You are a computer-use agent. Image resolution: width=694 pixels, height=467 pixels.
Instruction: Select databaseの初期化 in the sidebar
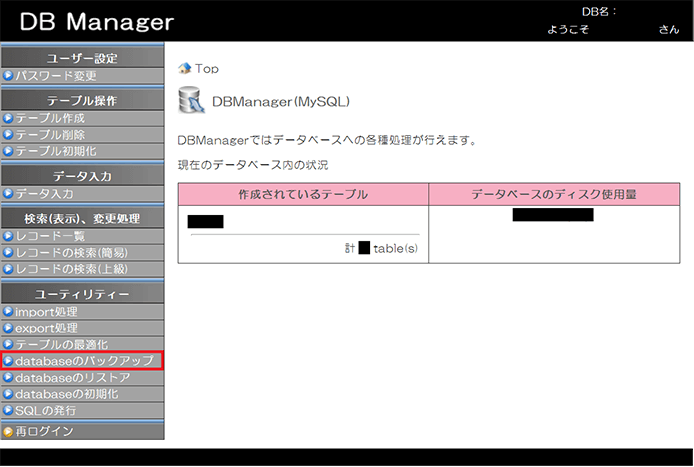tap(66, 394)
